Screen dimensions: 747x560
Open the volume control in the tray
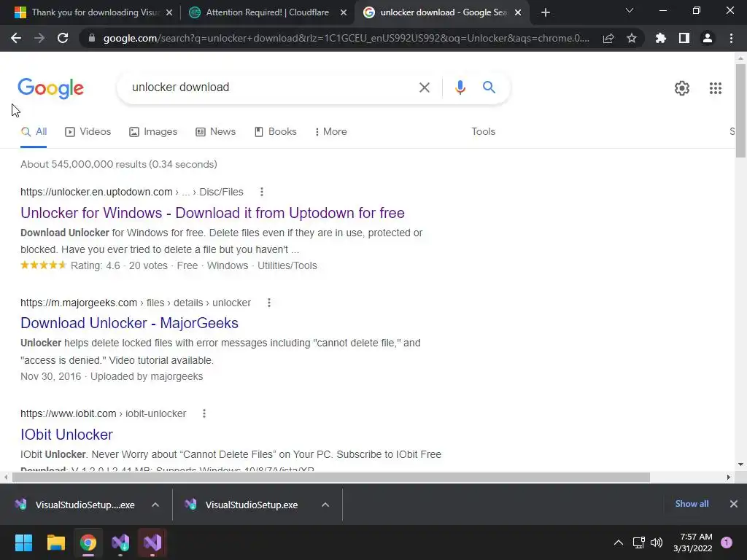click(x=657, y=542)
